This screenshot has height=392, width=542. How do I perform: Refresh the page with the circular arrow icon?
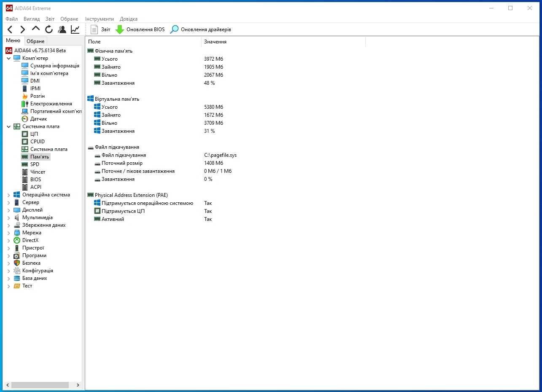click(49, 30)
